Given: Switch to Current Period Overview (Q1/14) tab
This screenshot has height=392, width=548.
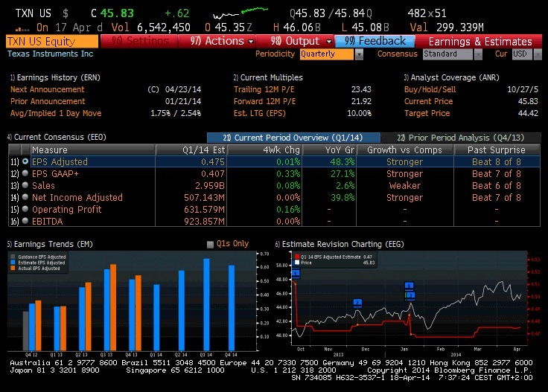Looking at the screenshot, I should [x=293, y=138].
